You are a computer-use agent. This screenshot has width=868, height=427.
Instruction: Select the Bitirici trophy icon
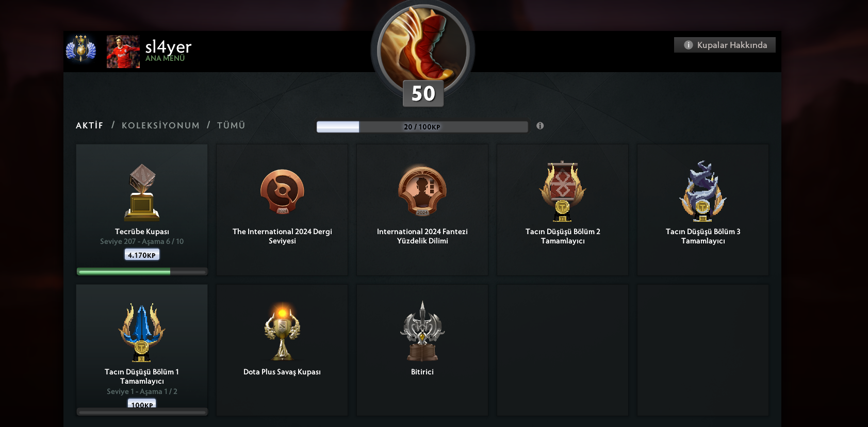422,331
